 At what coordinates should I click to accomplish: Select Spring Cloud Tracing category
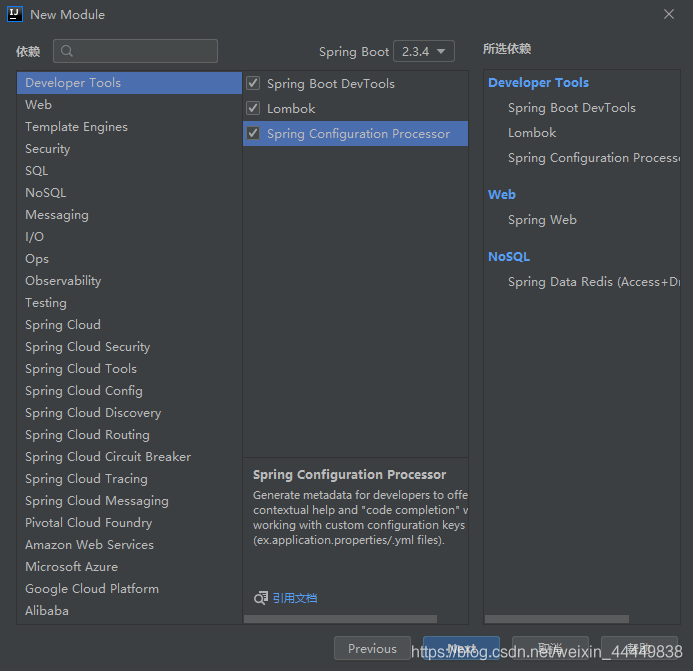[129, 479]
